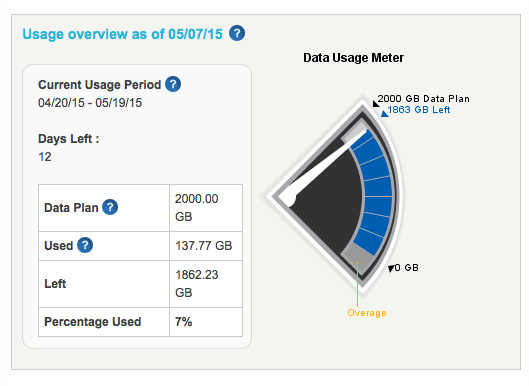Open the Used row help icon
Image resolution: width=529 pixels, height=386 pixels.
85,245
